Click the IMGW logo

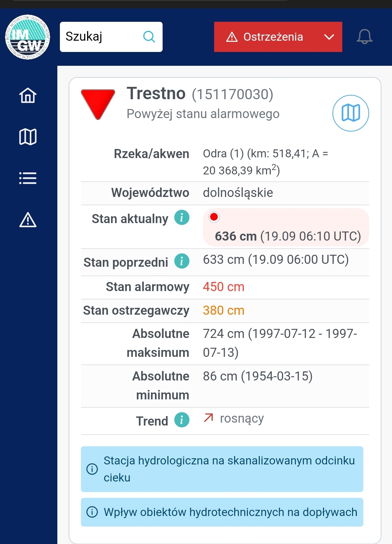pyautogui.click(x=28, y=37)
